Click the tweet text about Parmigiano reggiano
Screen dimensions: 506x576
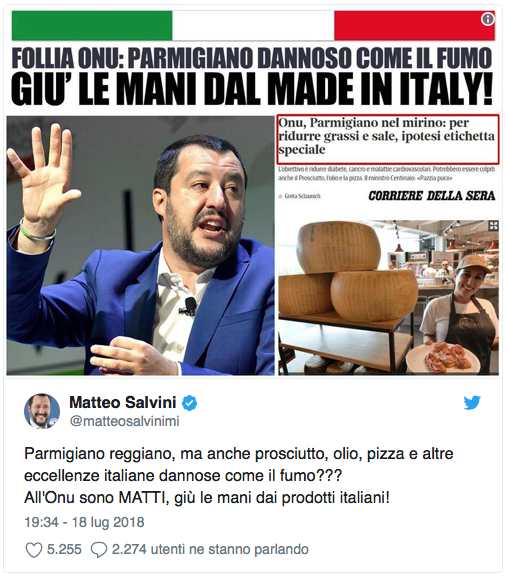pyautogui.click(x=238, y=476)
